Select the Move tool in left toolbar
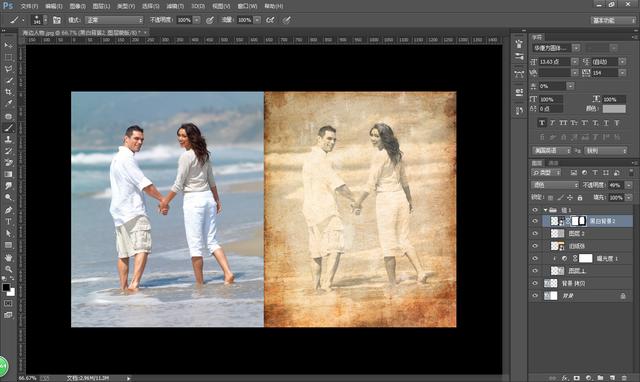 (8, 45)
